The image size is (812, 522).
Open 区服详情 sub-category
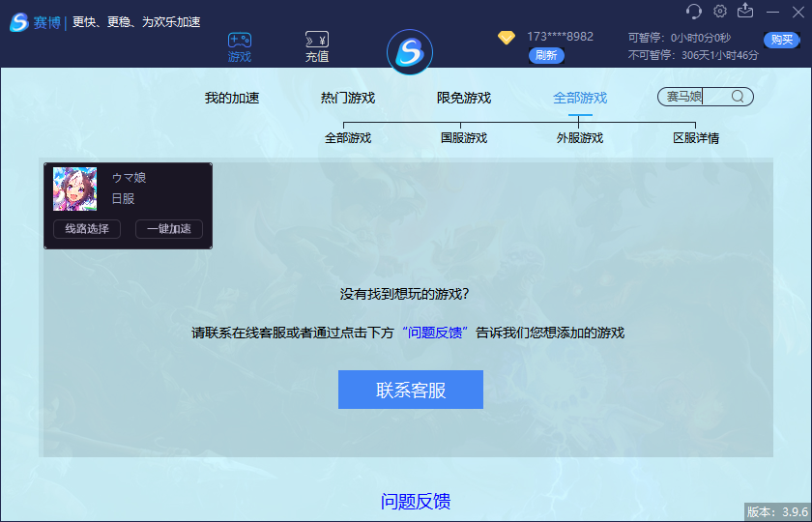pos(695,138)
